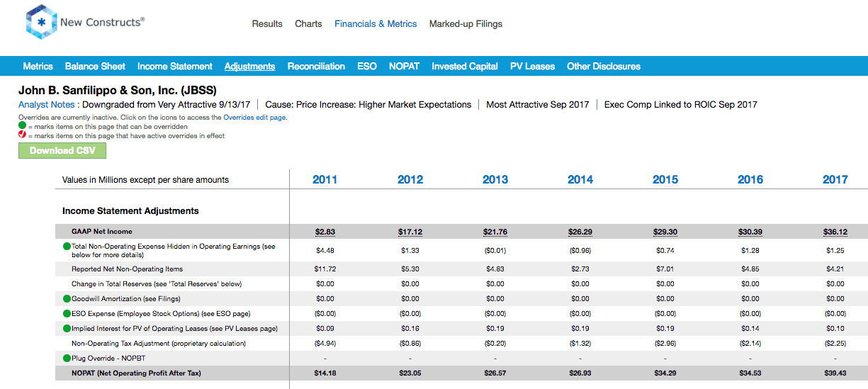
Task: Open the Other Disclosures tab
Action: click(604, 66)
